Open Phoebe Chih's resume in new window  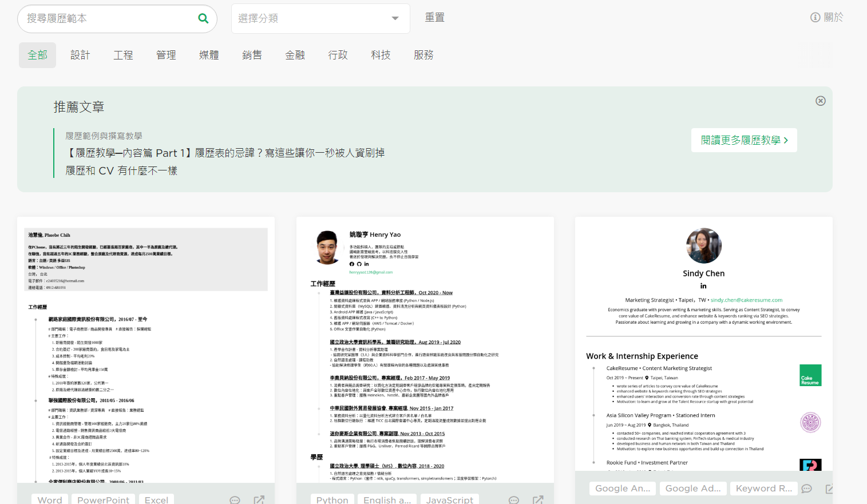click(259, 499)
